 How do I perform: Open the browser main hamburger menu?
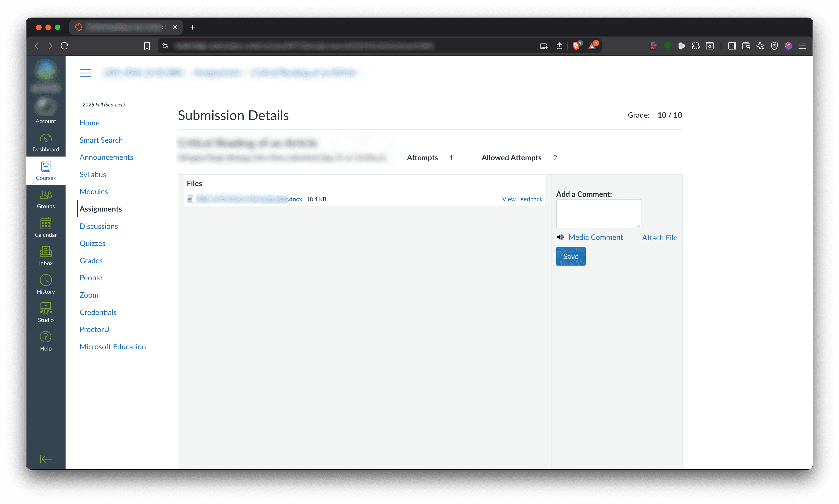click(x=802, y=46)
